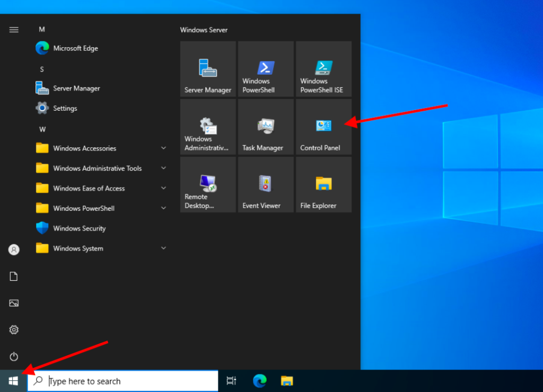Screen dimensions: 543x392
Task: Launch the Task Manager tile
Action: click(x=266, y=127)
